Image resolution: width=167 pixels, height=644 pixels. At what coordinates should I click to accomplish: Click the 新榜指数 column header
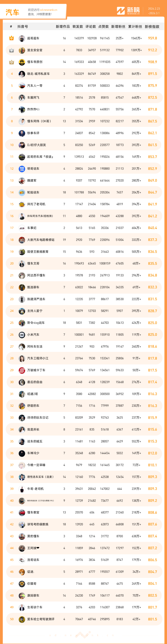pyautogui.click(x=152, y=27)
